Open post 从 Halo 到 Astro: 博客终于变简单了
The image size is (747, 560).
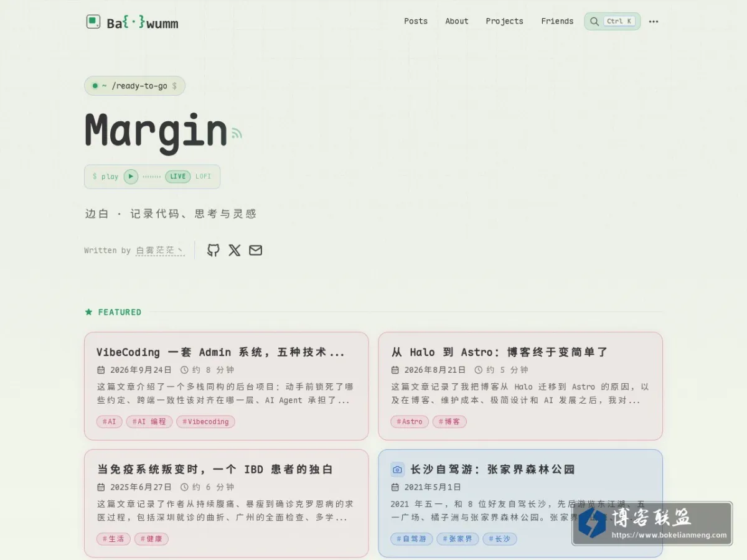[499, 352]
